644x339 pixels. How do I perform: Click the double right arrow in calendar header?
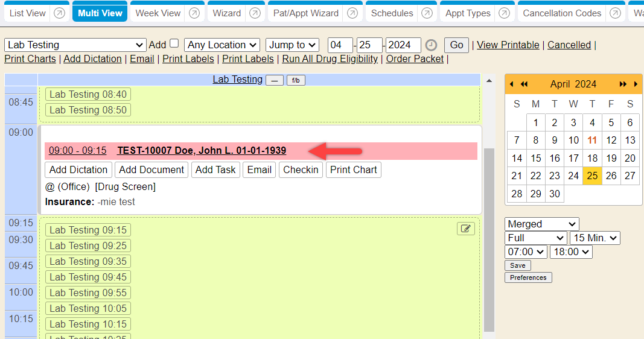tap(623, 84)
